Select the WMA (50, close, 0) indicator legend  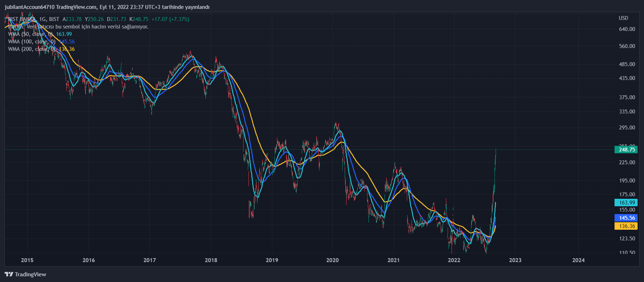31,34
